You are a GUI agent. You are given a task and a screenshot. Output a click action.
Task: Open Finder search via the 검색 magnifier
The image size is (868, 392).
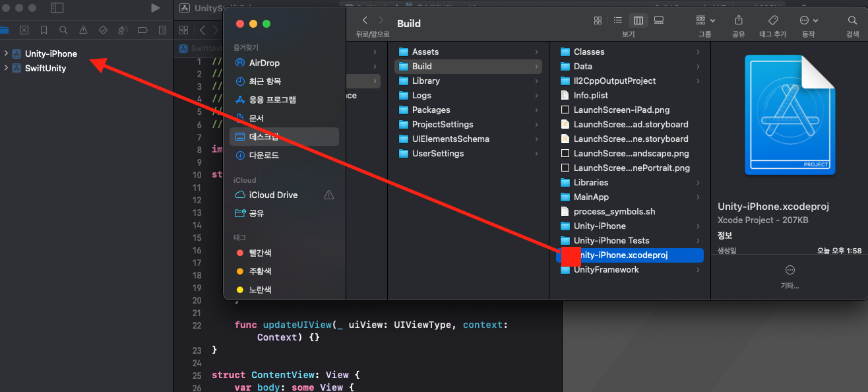(x=852, y=20)
